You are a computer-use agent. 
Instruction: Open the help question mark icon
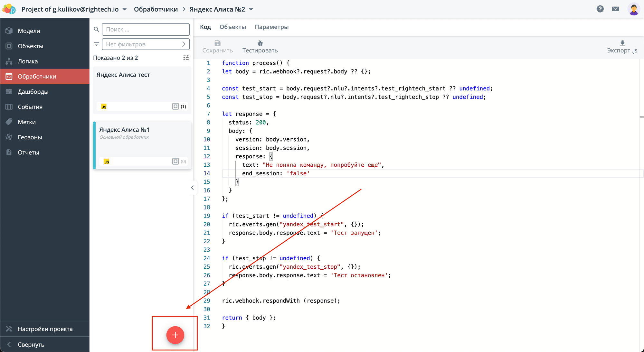click(x=600, y=9)
